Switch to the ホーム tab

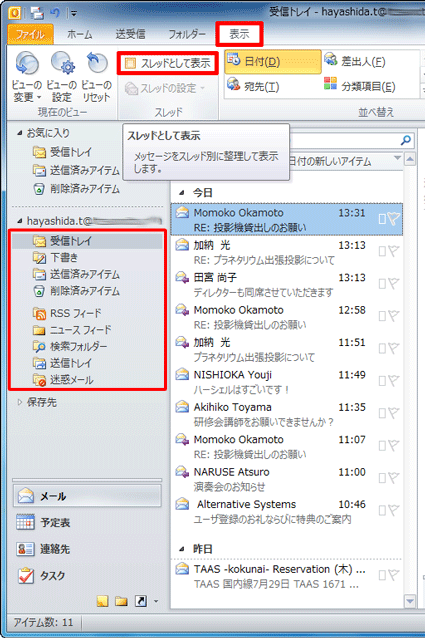point(80,34)
